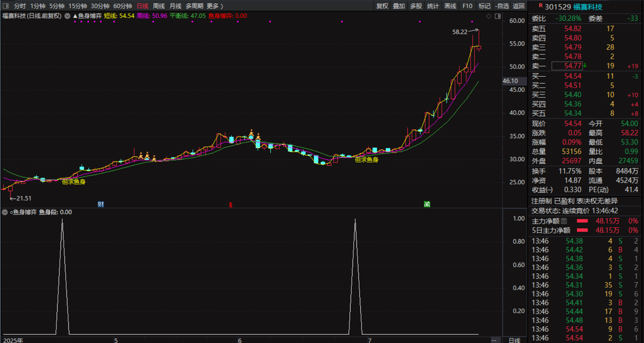The width and height of the screenshot is (644, 343).
Task: Open the 主力净额 detail list icon
Action: click(x=564, y=221)
